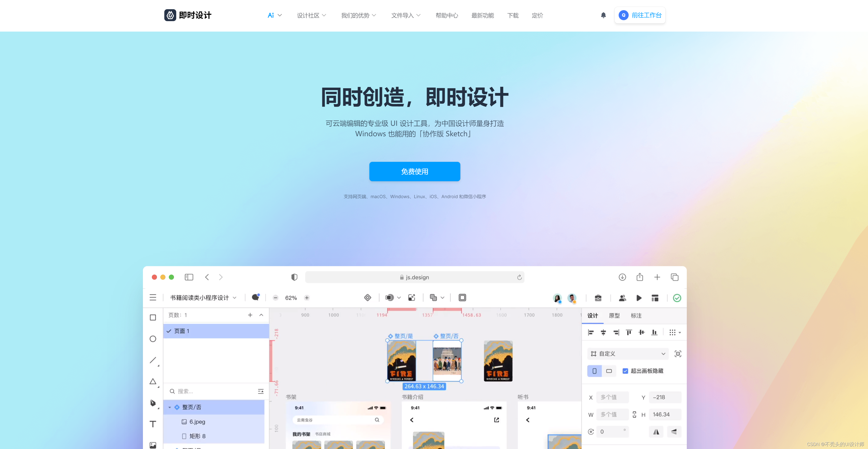Toggle the 超出画板隐藏 checkbox

[x=625, y=371]
